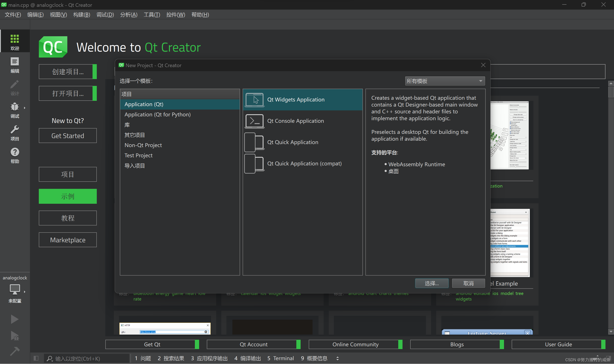Toggle the left sidebar visibility button

[x=36, y=358]
